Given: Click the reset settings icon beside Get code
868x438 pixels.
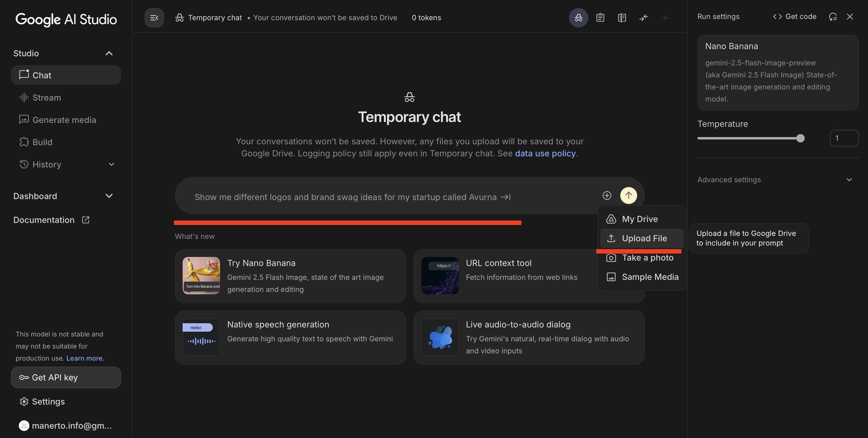Looking at the screenshot, I should (833, 17).
